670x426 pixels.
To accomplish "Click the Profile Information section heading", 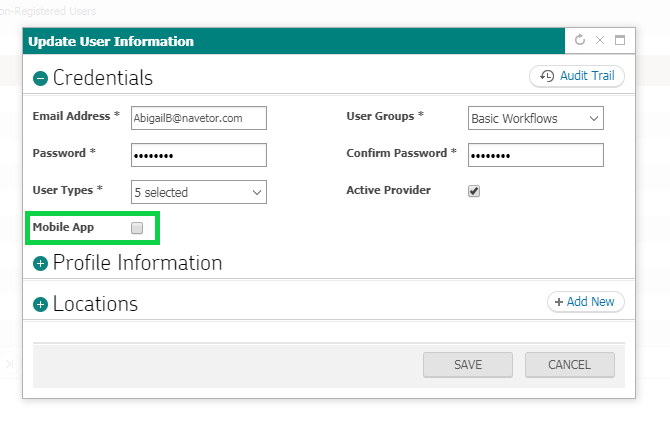I will click(x=137, y=263).
